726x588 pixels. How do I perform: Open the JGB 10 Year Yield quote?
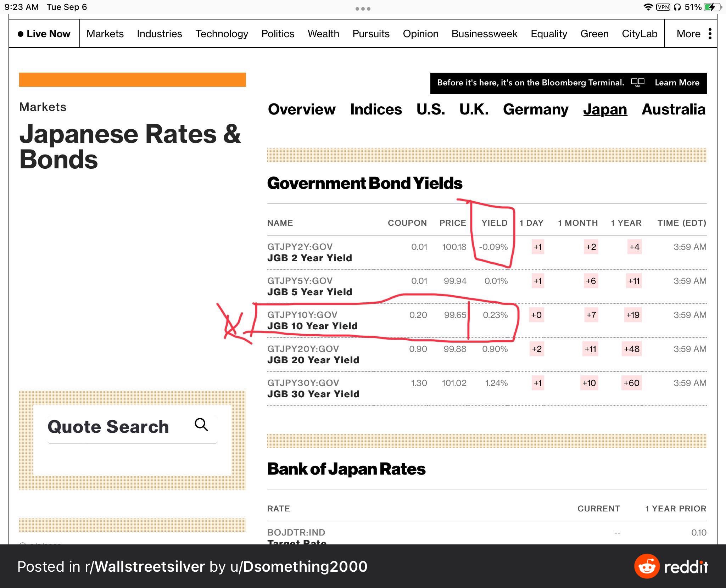312,326
